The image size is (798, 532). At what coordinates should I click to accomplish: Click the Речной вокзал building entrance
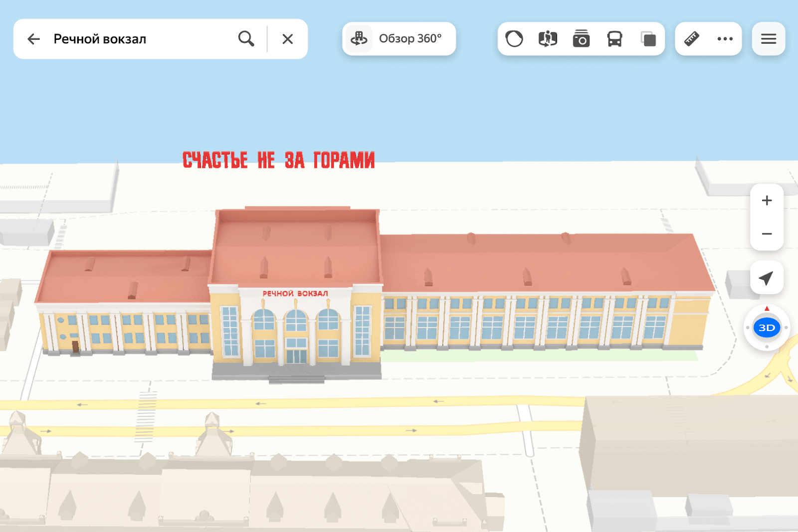[296, 355]
